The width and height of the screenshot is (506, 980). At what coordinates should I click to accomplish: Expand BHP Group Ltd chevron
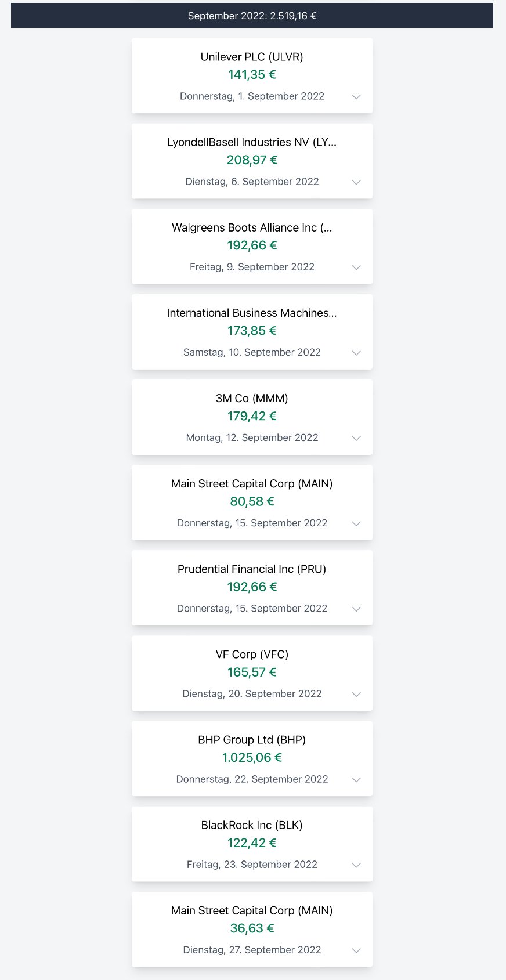tap(356, 779)
